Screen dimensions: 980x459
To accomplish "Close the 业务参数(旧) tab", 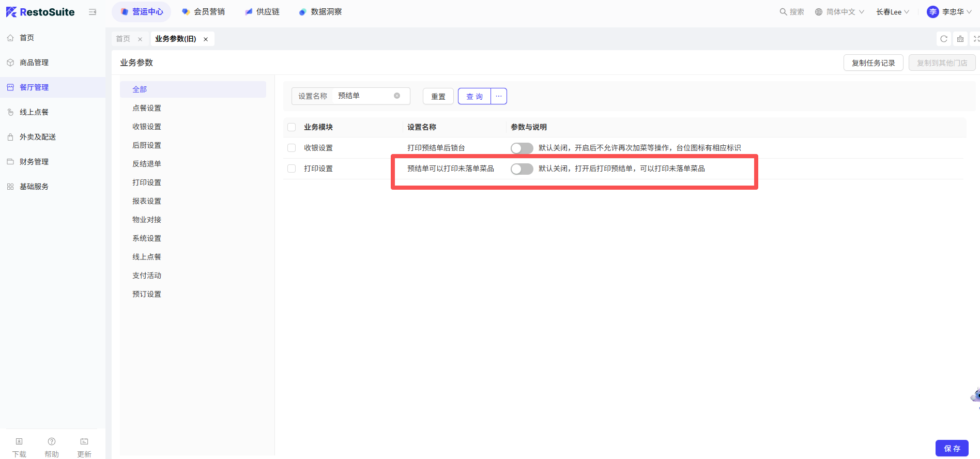I will pos(206,39).
